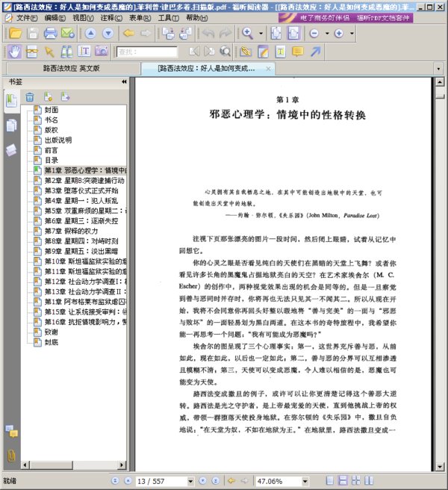Select the blue arrow drawing tool
448x490 pixels.
[x=315, y=52]
